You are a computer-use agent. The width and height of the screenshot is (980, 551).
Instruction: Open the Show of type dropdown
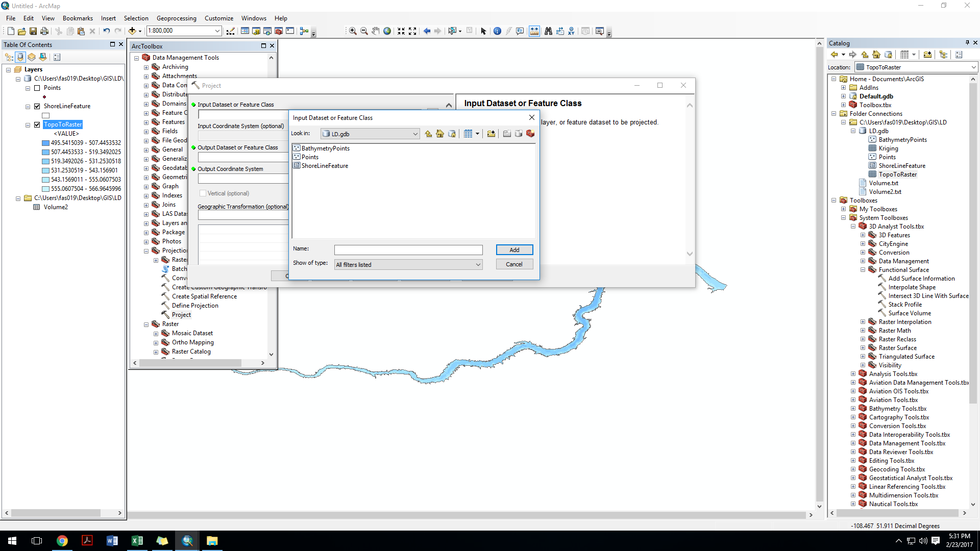478,265
